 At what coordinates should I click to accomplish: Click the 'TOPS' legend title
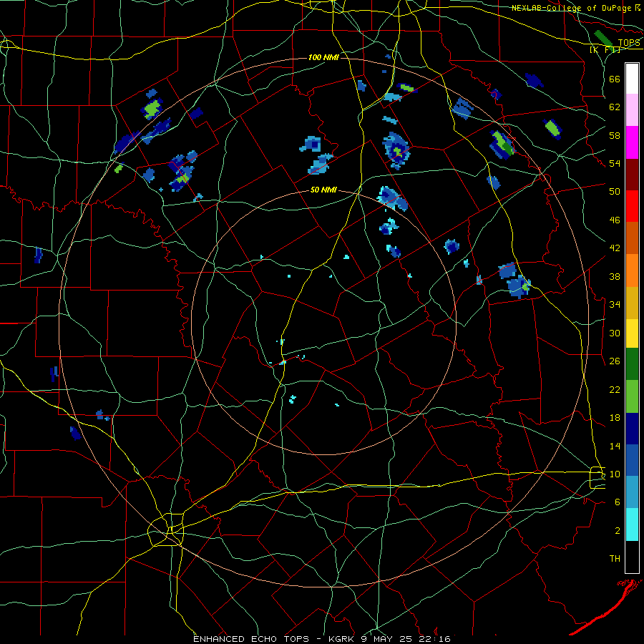(629, 43)
